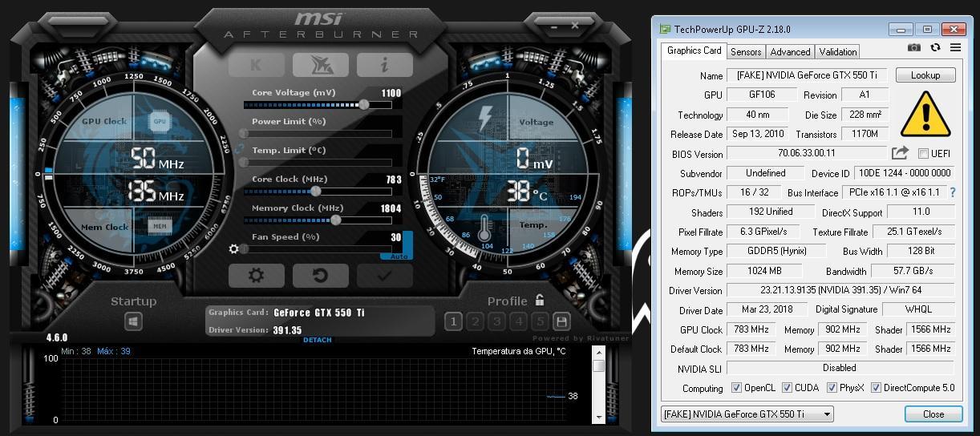Click the GPU-Z title bar app icon
Image resolution: width=980 pixels, height=436 pixels.
tap(665, 30)
